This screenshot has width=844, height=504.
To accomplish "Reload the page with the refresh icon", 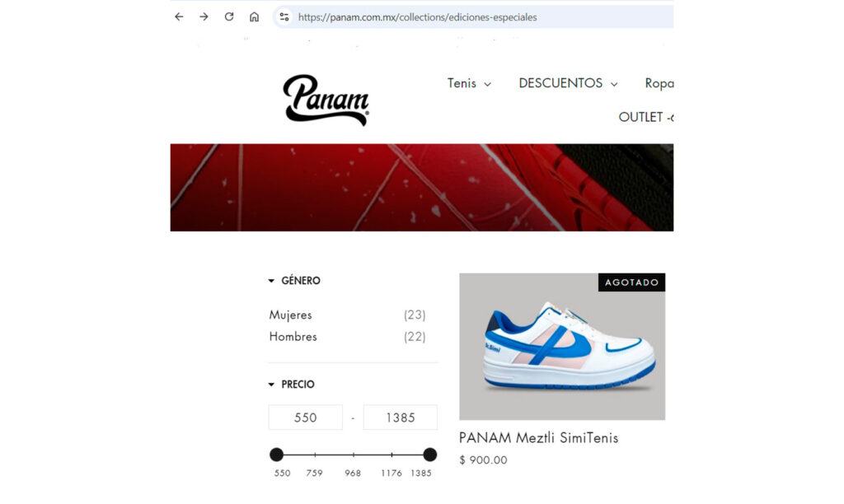I will pos(229,16).
